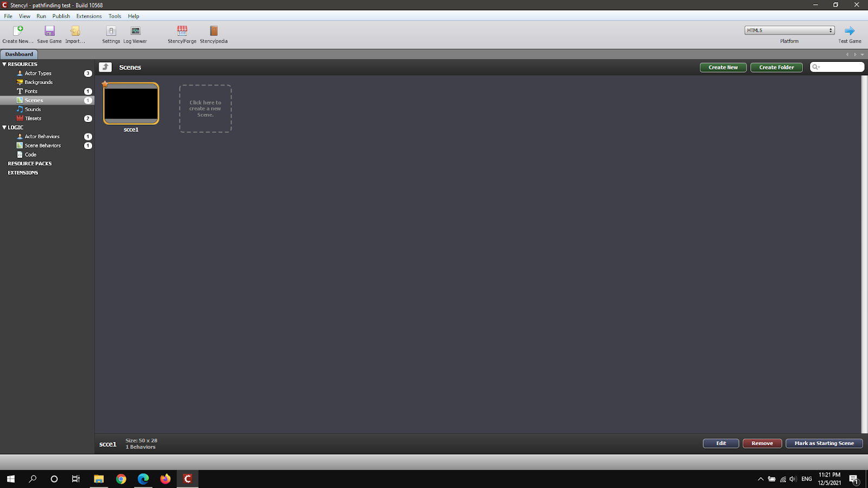
Task: Click the starting-scene star on scce1
Action: point(105,84)
